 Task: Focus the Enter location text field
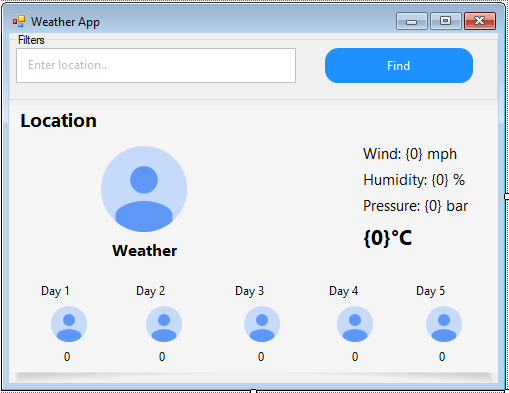(156, 65)
